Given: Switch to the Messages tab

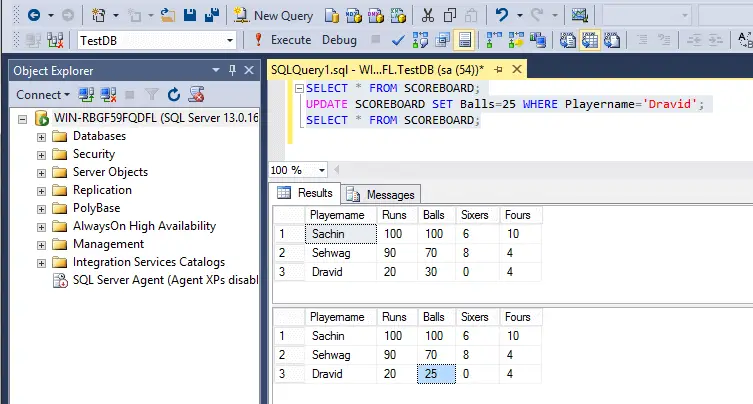Looking at the screenshot, I should (381, 195).
